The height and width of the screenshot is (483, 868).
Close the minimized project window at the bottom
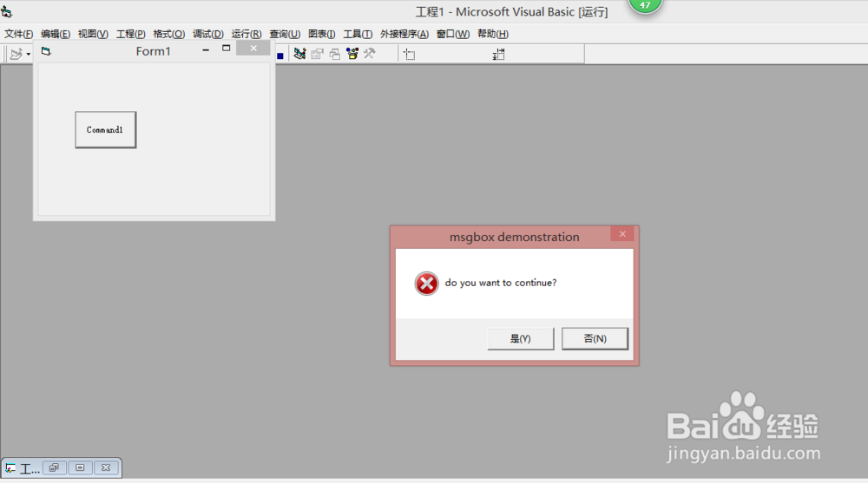point(106,468)
